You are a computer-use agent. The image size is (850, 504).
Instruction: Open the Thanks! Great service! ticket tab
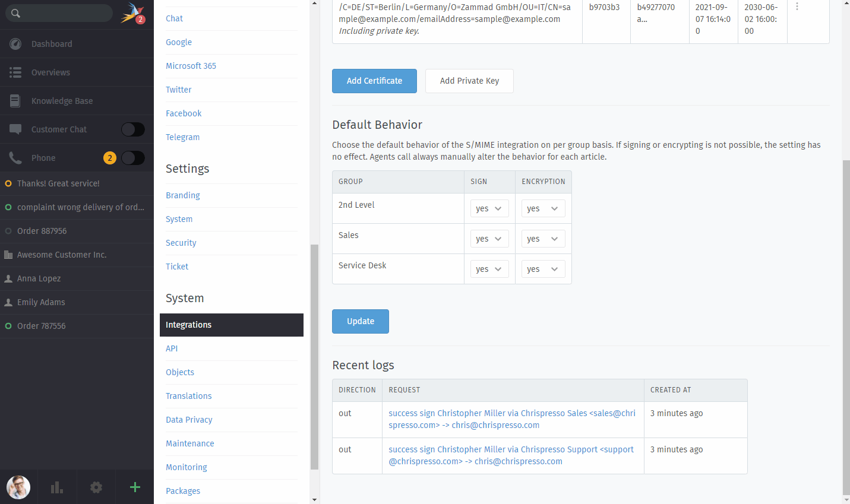(x=77, y=183)
